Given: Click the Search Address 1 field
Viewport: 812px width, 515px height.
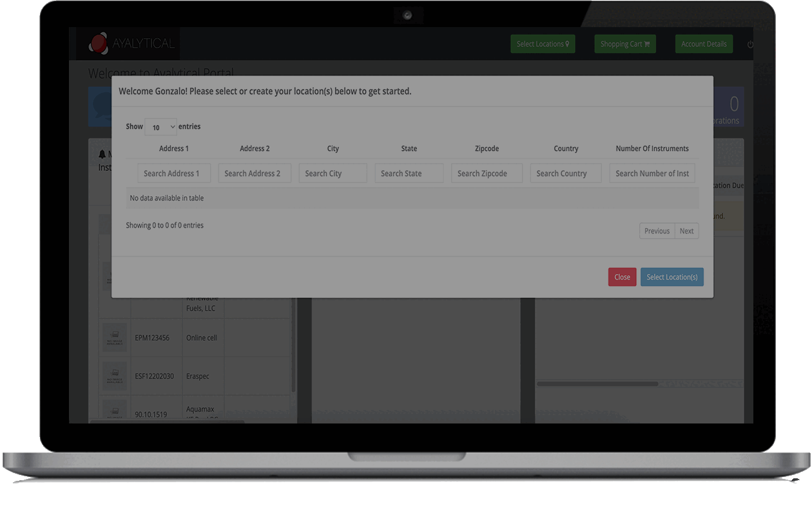Looking at the screenshot, I should pyautogui.click(x=174, y=173).
